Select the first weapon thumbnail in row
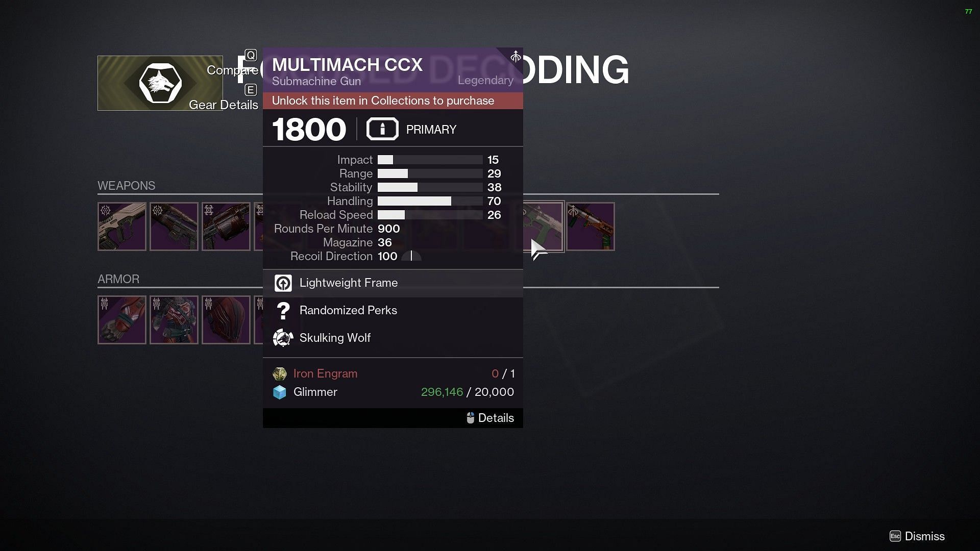Viewport: 980px width, 551px height. (x=122, y=226)
